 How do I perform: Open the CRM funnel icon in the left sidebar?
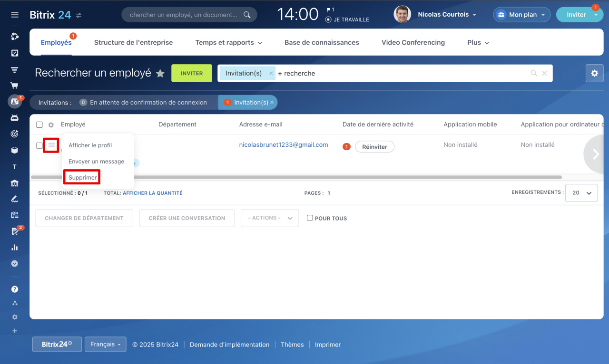[x=15, y=70]
